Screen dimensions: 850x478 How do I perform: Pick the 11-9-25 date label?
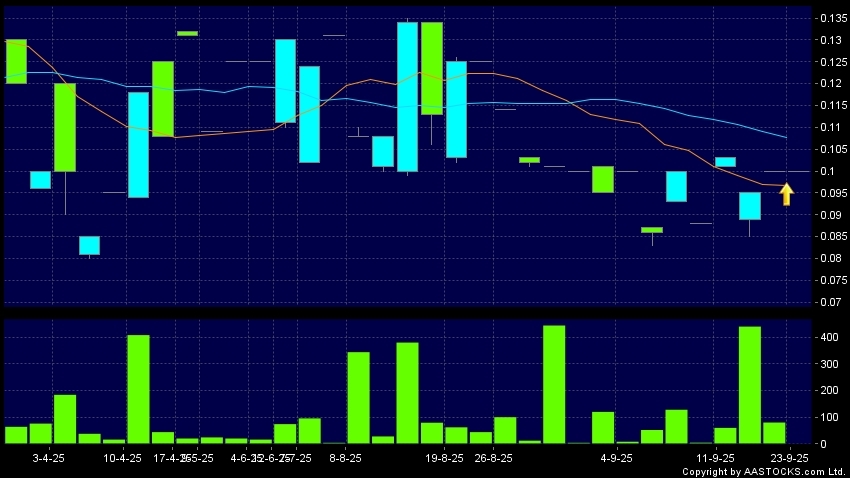(x=714, y=458)
